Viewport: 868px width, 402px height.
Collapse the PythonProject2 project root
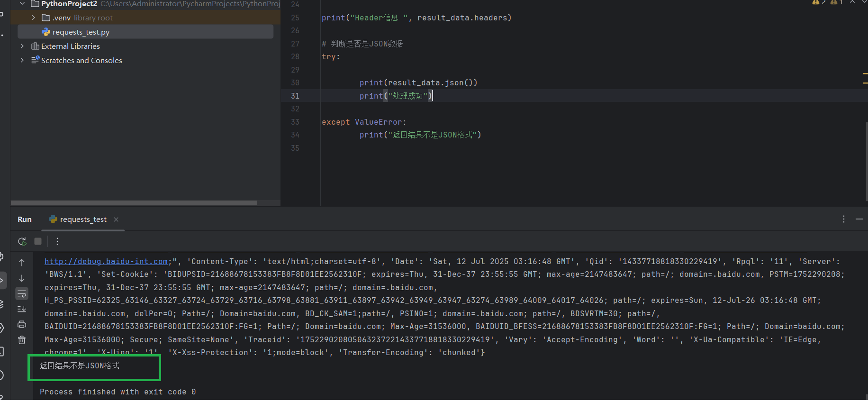(22, 4)
